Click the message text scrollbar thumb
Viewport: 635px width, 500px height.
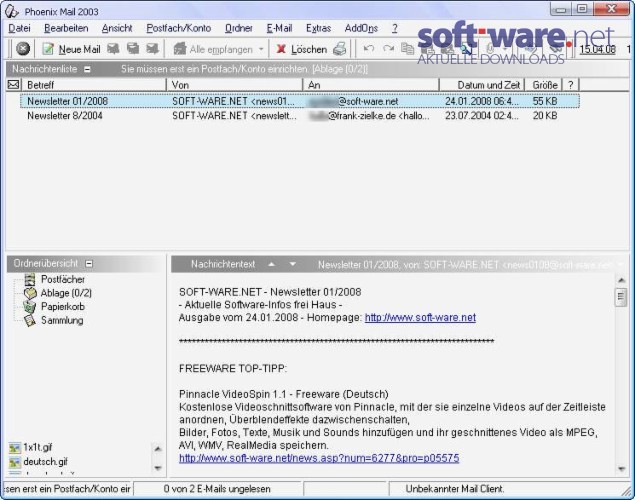(x=621, y=298)
